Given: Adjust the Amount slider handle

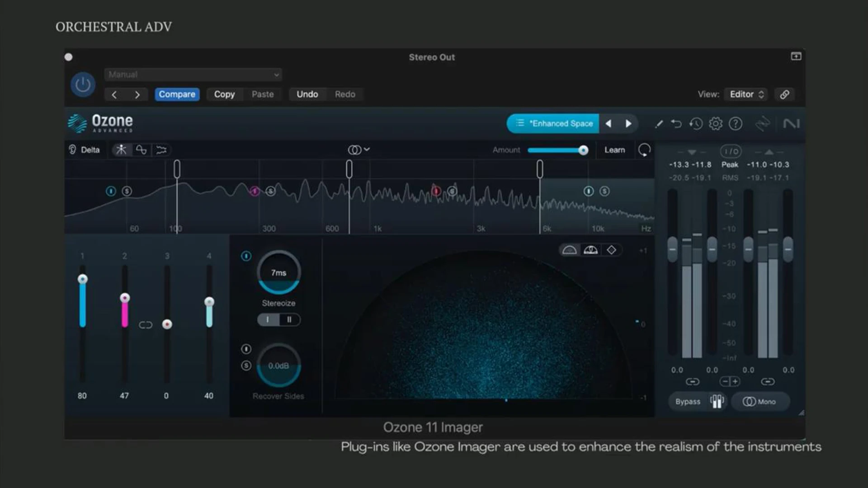Looking at the screenshot, I should [583, 150].
